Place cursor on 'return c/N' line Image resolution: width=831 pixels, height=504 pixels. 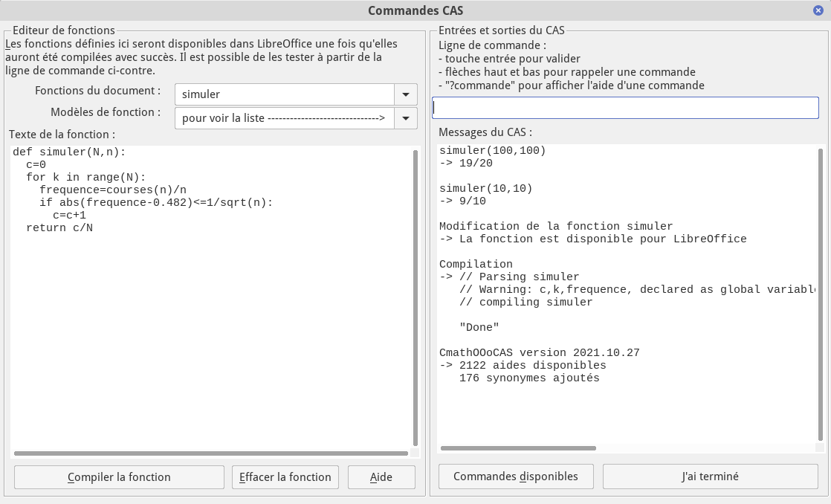[x=59, y=227]
